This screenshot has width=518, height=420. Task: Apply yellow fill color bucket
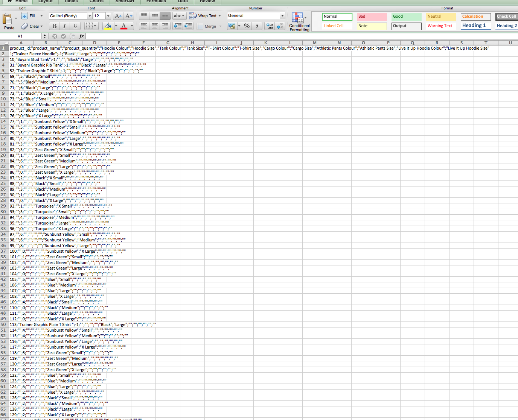(x=108, y=26)
